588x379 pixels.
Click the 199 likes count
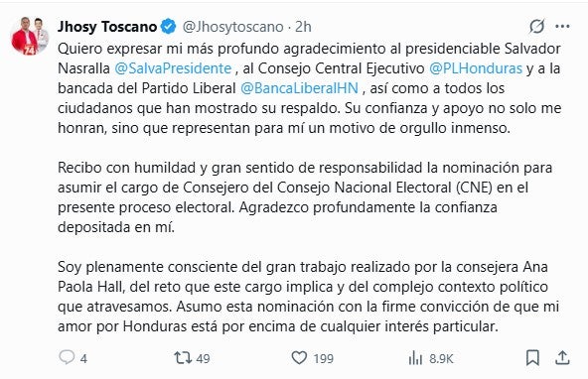click(323, 358)
